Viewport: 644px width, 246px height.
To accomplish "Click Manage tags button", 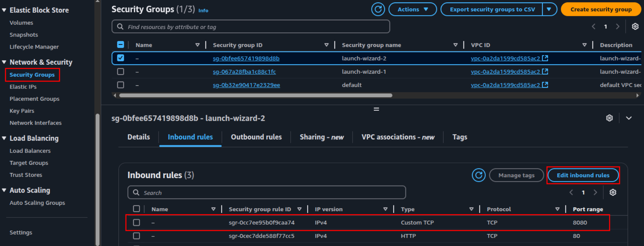I will click(516, 175).
